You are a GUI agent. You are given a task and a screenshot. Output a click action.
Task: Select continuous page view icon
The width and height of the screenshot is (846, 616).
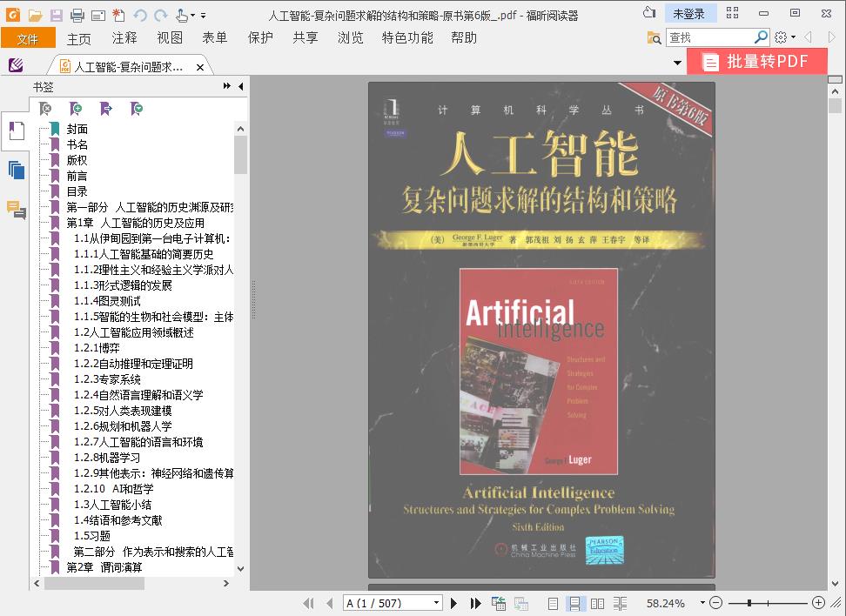click(575, 604)
